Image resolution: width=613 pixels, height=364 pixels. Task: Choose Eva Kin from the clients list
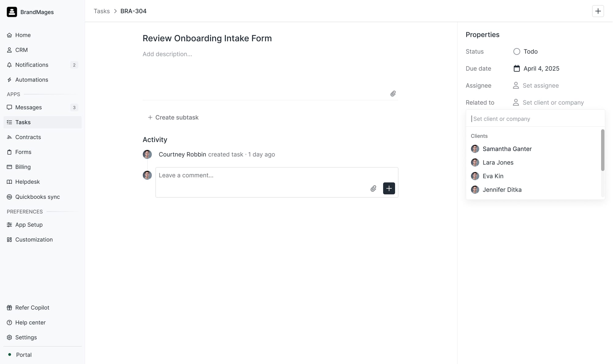tap(493, 176)
